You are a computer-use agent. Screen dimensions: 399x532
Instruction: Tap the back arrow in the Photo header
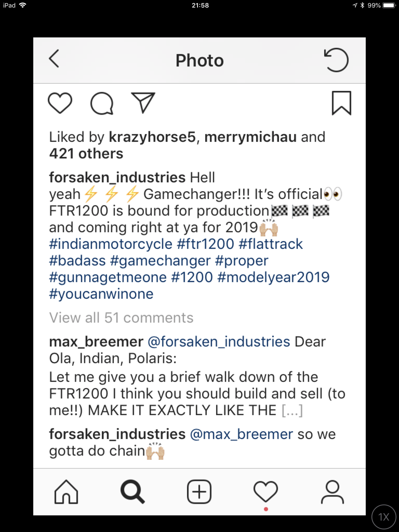(54, 59)
